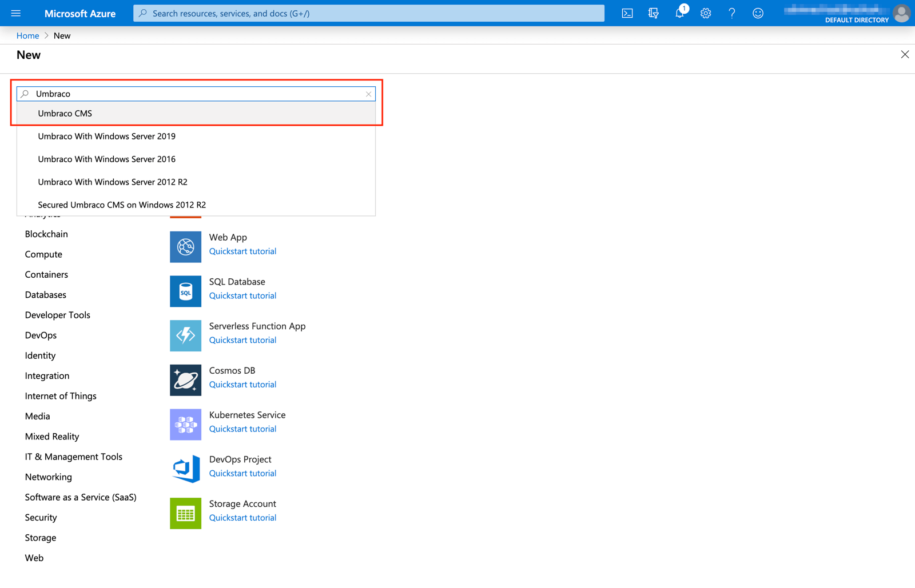The image size is (915, 588).
Task: Click the Kubernetes Service icon
Action: (185, 425)
